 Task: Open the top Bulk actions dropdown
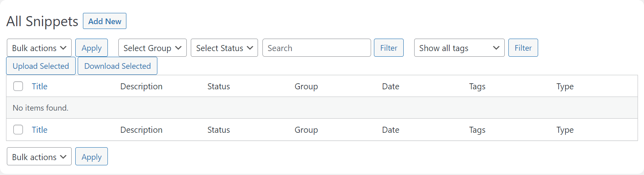pyautogui.click(x=39, y=48)
